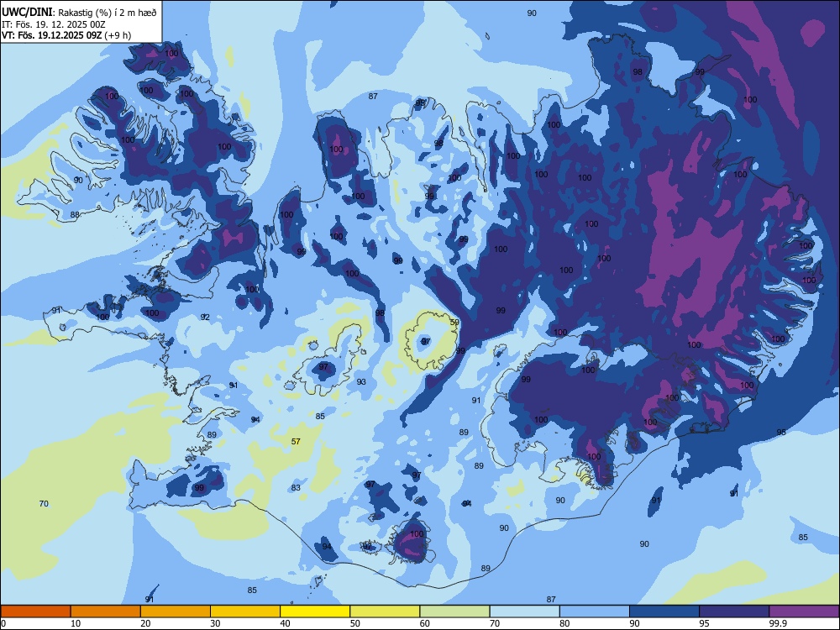
Task: Click the legend tick label '10'
Action: 76,623
